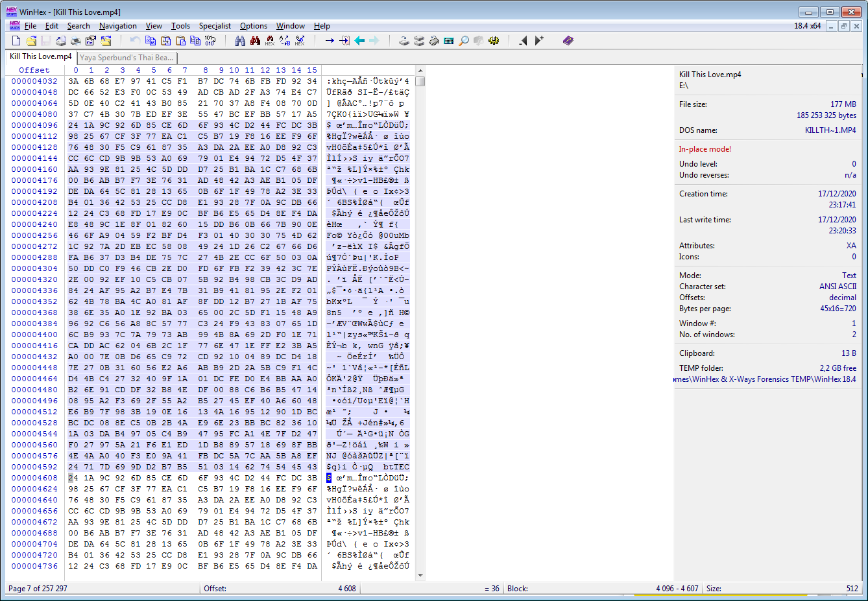
Task: Click the New file icon in toolbar
Action: (16, 41)
